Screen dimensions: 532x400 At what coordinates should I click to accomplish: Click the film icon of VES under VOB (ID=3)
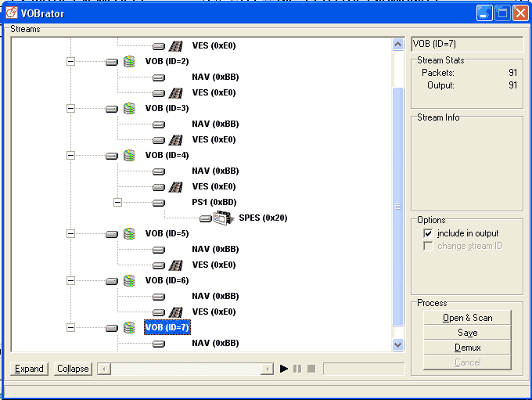click(176, 139)
